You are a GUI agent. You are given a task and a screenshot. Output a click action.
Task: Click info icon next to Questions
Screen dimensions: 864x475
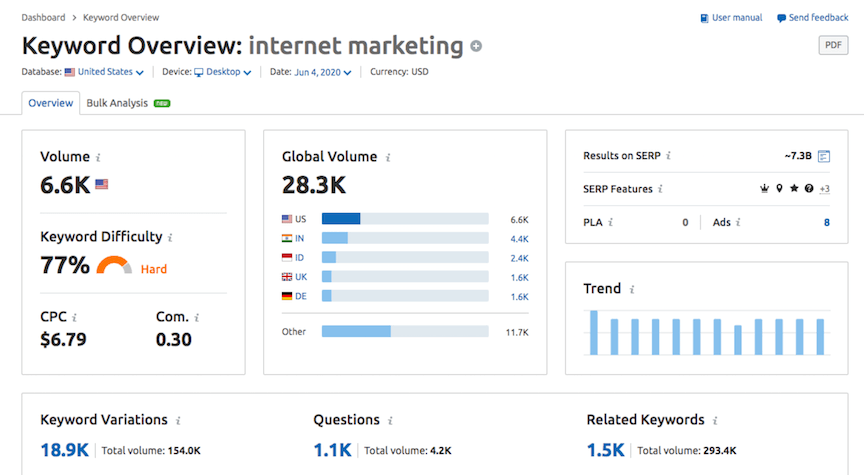[390, 421]
